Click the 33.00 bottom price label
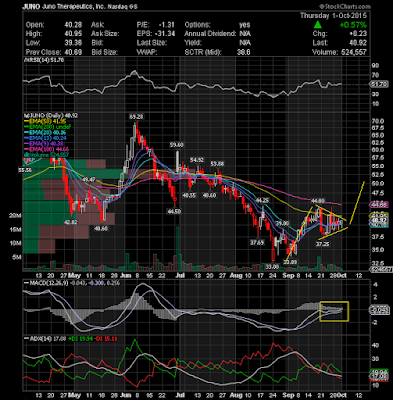Viewport: 393px width, 400px height. coord(272,267)
